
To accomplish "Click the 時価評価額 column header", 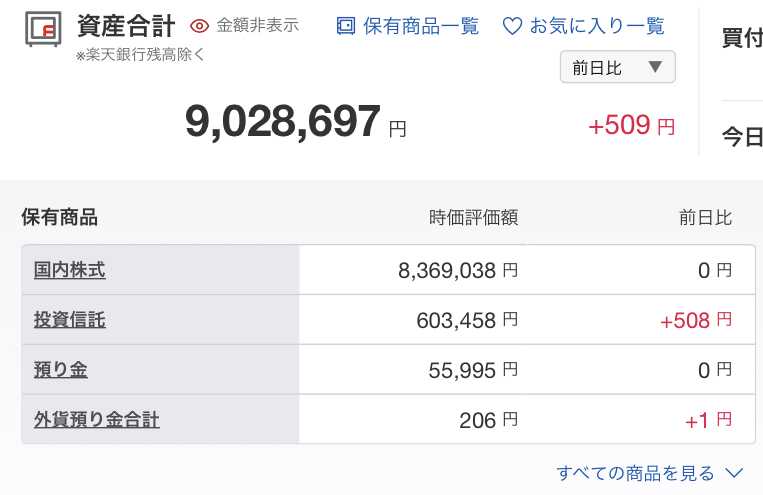I will click(x=473, y=218).
